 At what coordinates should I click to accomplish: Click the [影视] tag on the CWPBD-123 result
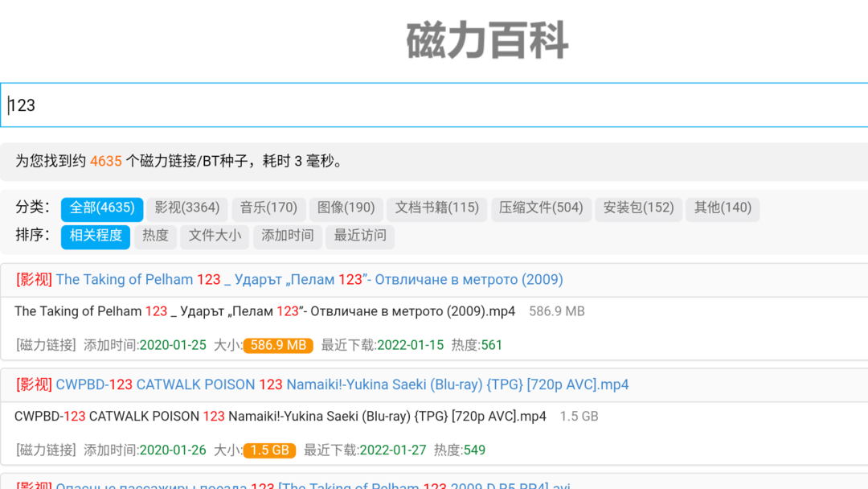pyautogui.click(x=34, y=385)
